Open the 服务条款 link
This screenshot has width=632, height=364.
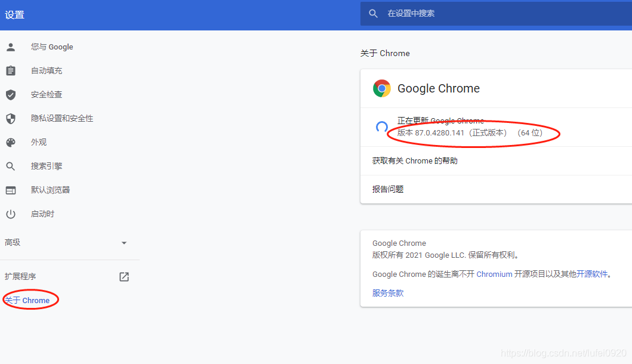[x=388, y=294]
